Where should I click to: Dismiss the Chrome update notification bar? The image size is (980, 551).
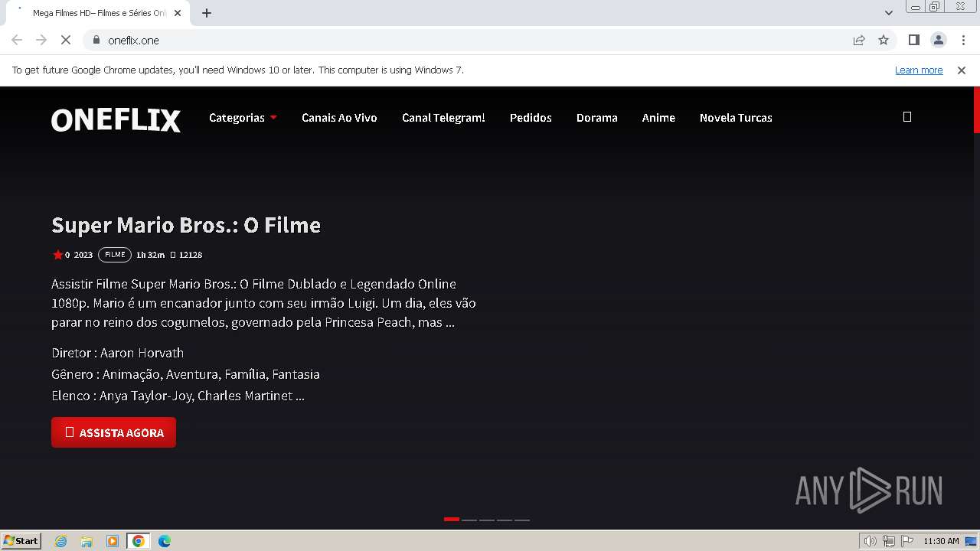point(962,70)
